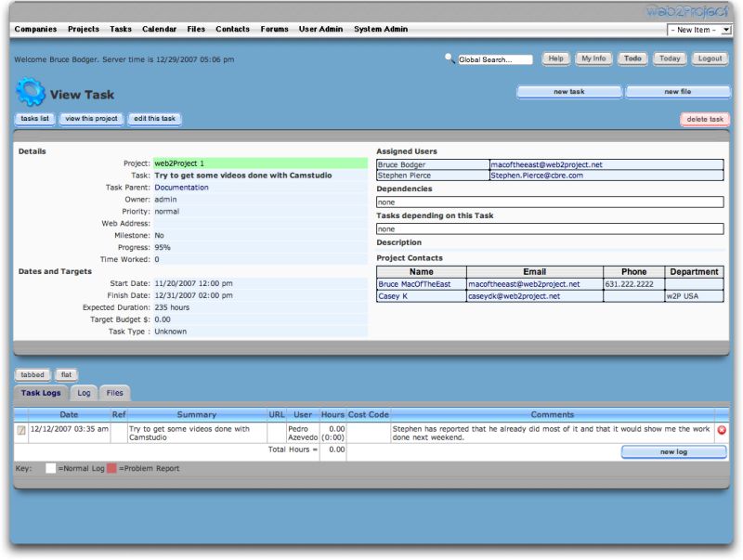Viewport: 743px width, 560px height.
Task: Open assigned user macoftheeast@web2project.net email link
Action: pos(546,164)
